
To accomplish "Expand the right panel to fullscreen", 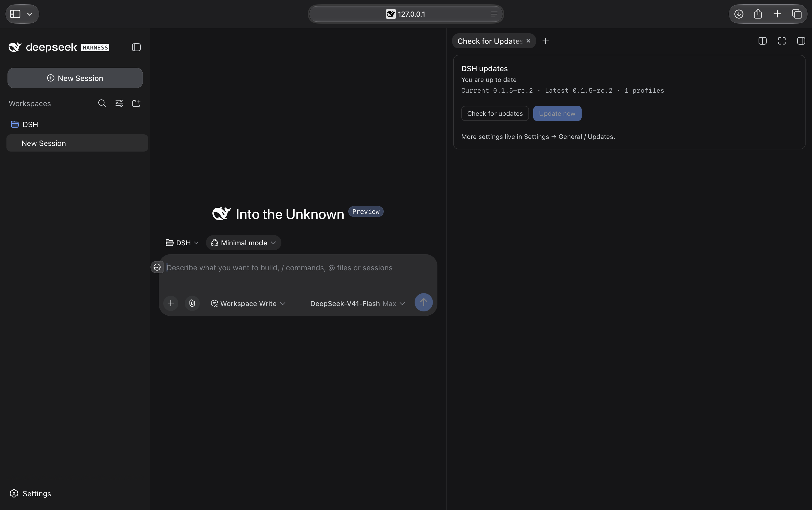I will (x=782, y=41).
